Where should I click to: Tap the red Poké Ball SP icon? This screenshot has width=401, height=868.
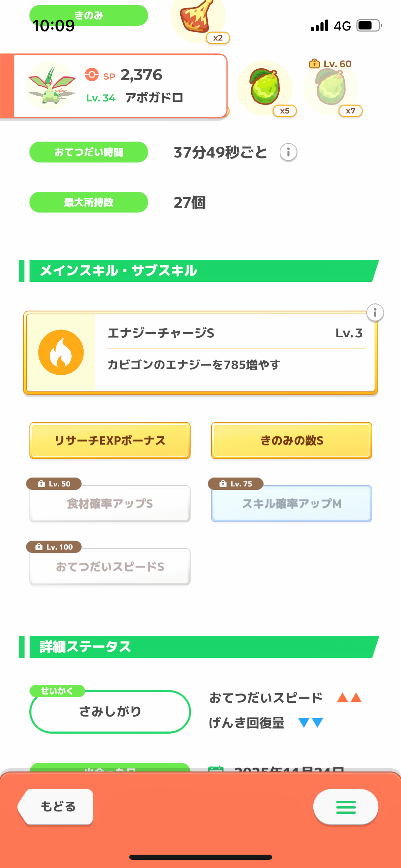coord(92,74)
